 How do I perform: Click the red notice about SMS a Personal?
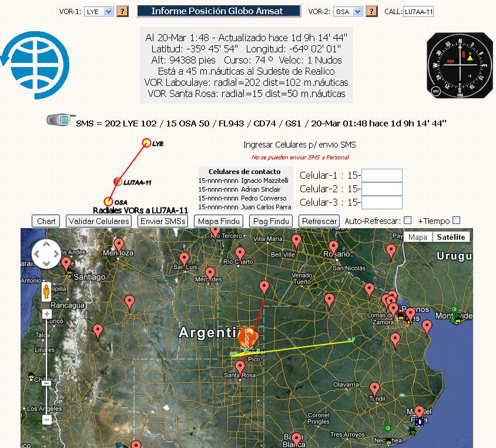pyautogui.click(x=300, y=157)
